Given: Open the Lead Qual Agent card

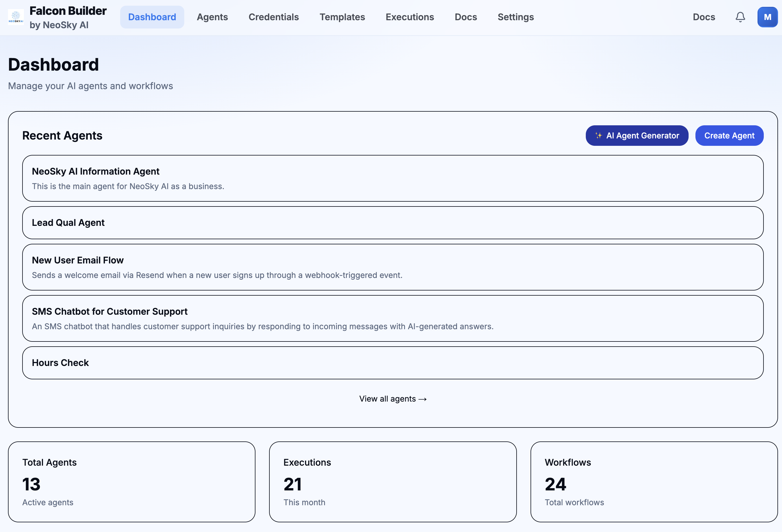Looking at the screenshot, I should 393,223.
